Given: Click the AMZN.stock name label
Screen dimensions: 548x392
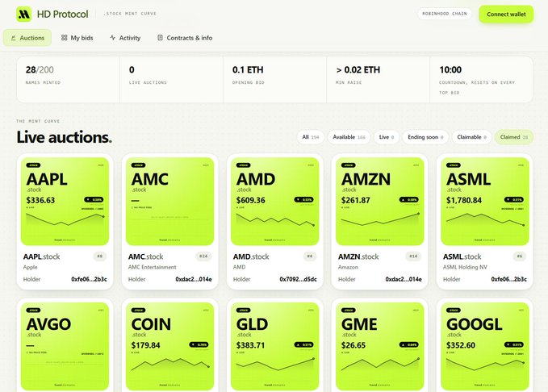Looking at the screenshot, I should click(358, 256).
